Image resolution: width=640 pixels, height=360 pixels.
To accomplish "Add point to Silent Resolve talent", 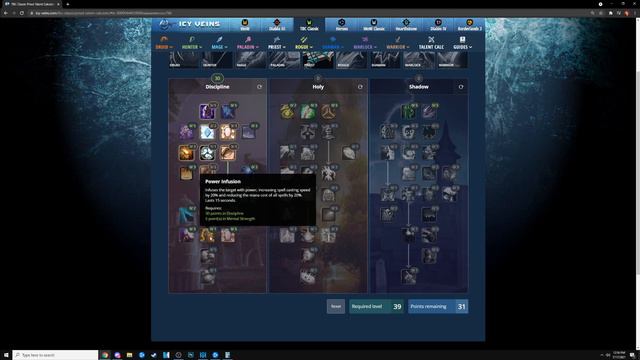I will (x=187, y=132).
